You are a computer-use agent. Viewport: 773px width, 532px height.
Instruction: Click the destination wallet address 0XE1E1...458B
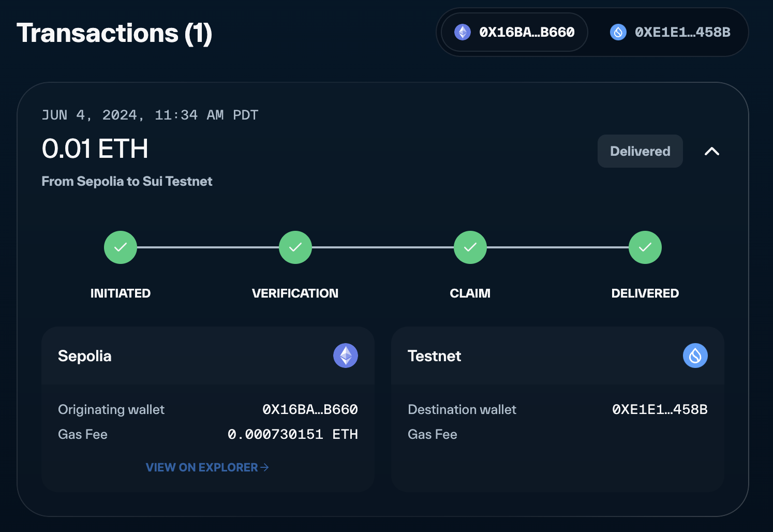[x=660, y=409]
